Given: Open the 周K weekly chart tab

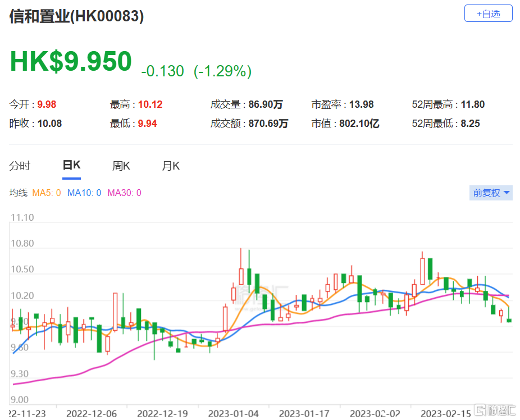Looking at the screenshot, I should click(x=121, y=166).
